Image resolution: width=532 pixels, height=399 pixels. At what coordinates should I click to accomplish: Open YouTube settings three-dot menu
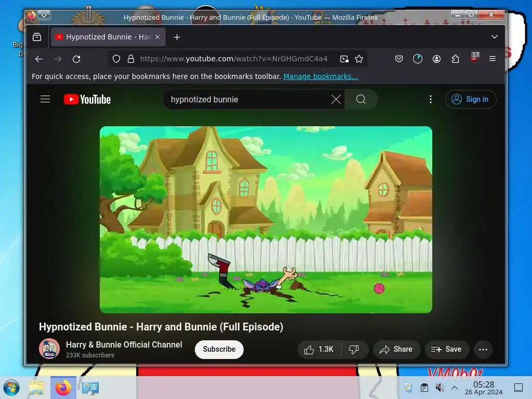click(431, 99)
